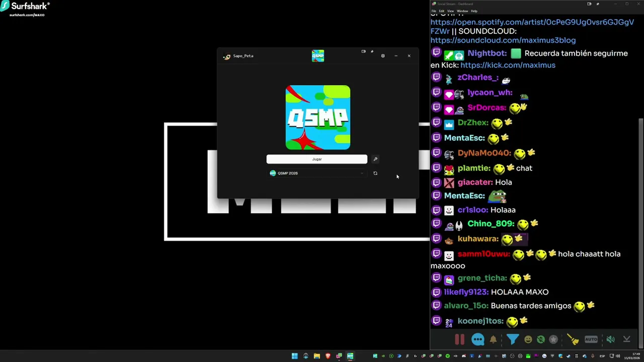Viewport: 644px width, 362px height.
Task: Open the Spotify artist link in chat
Action: point(532,26)
